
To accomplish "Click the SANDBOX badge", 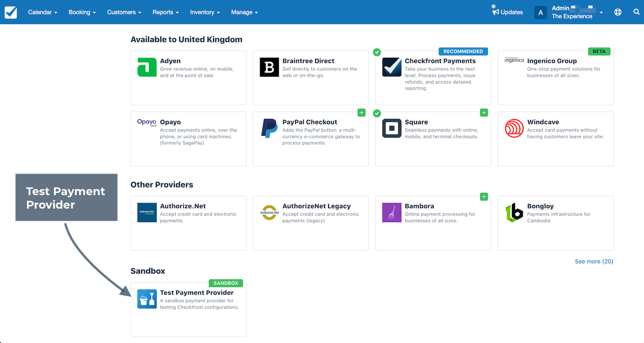I will pos(226,283).
